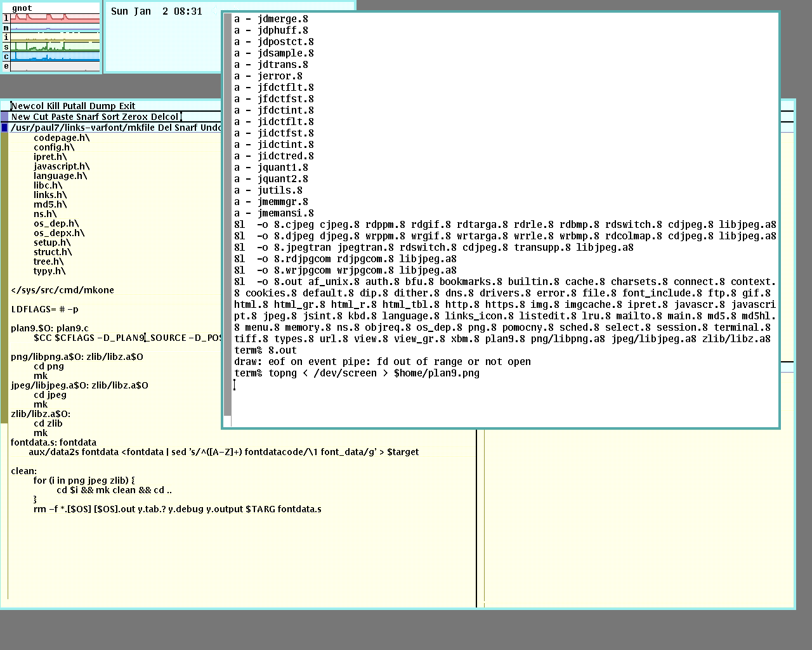Click the red load graph in stats

[x=55, y=18]
